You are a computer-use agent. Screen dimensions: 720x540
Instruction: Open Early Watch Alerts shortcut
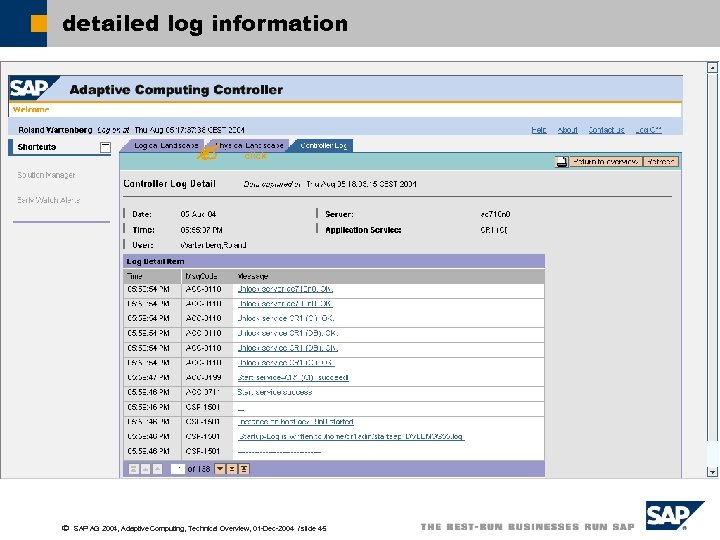(49, 200)
